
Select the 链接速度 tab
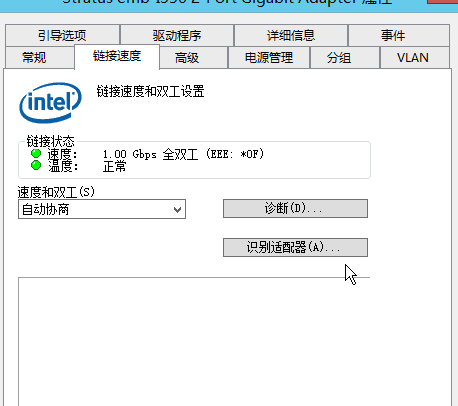(x=117, y=56)
